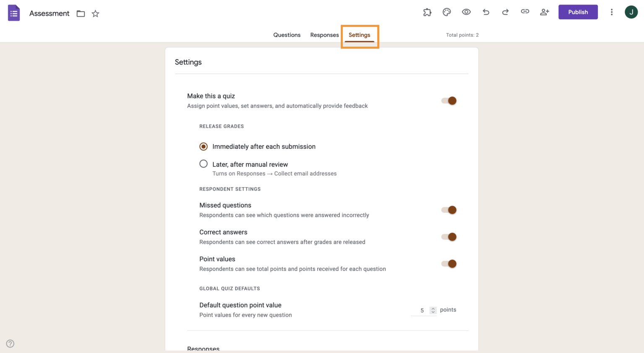Copy the form link icon
Image resolution: width=644 pixels, height=353 pixels.
pyautogui.click(x=525, y=12)
